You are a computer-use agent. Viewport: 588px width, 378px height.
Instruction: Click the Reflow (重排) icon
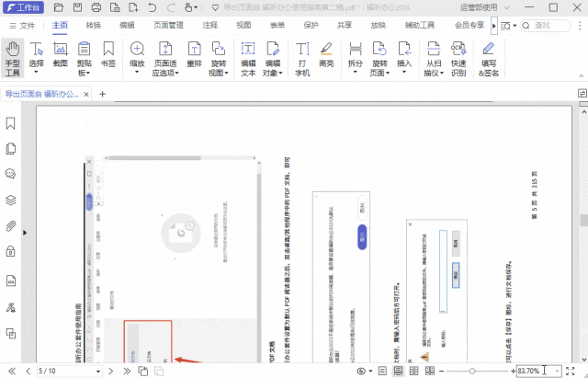tap(194, 57)
